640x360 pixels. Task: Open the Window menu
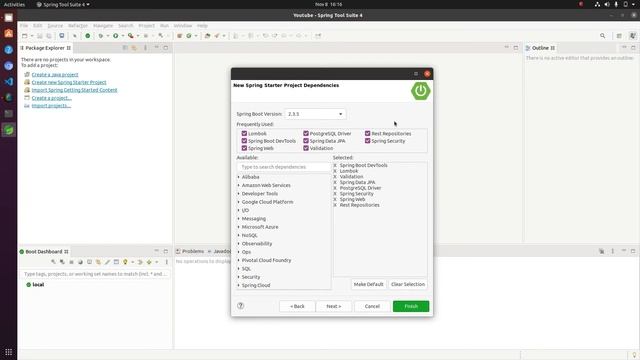point(183,26)
